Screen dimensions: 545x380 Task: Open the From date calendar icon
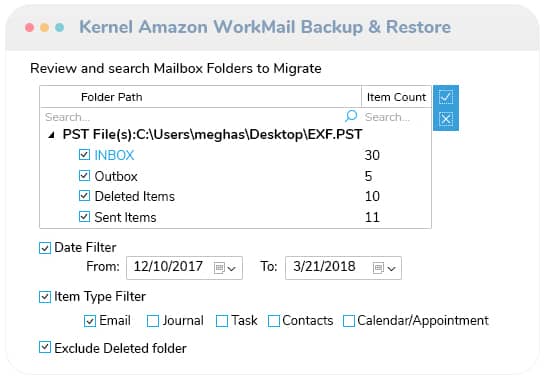[219, 268]
